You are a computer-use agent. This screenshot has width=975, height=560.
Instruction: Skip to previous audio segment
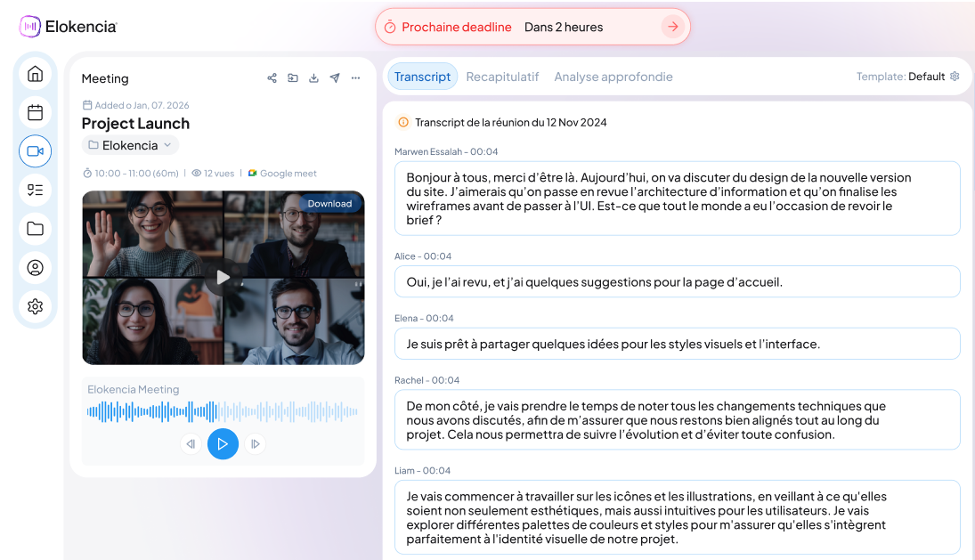coord(191,443)
